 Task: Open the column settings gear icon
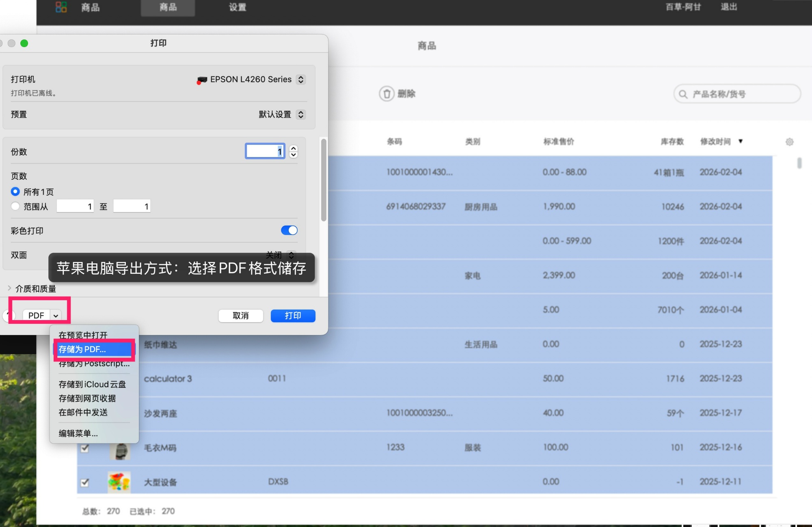click(790, 142)
